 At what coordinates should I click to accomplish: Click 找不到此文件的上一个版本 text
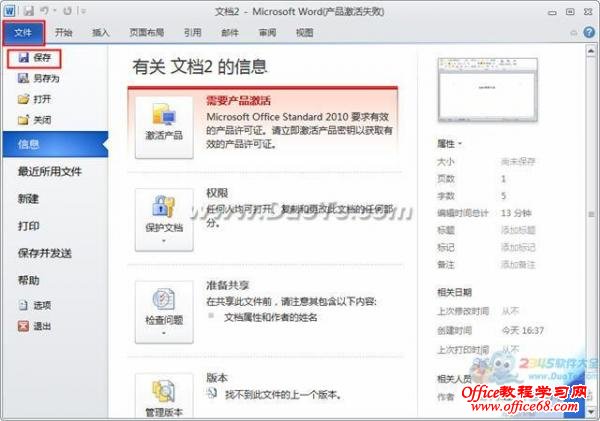pyautogui.click(x=283, y=394)
